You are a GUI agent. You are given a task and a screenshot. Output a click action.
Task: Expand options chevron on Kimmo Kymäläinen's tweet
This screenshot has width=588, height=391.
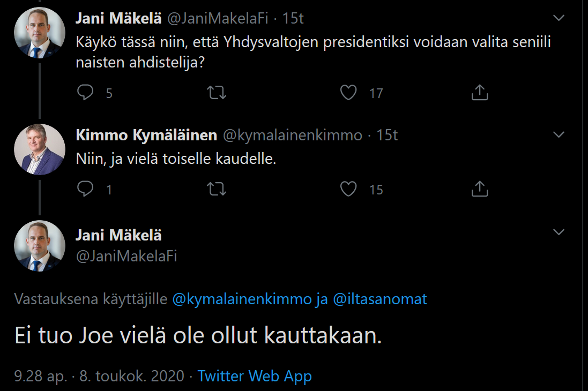559,135
